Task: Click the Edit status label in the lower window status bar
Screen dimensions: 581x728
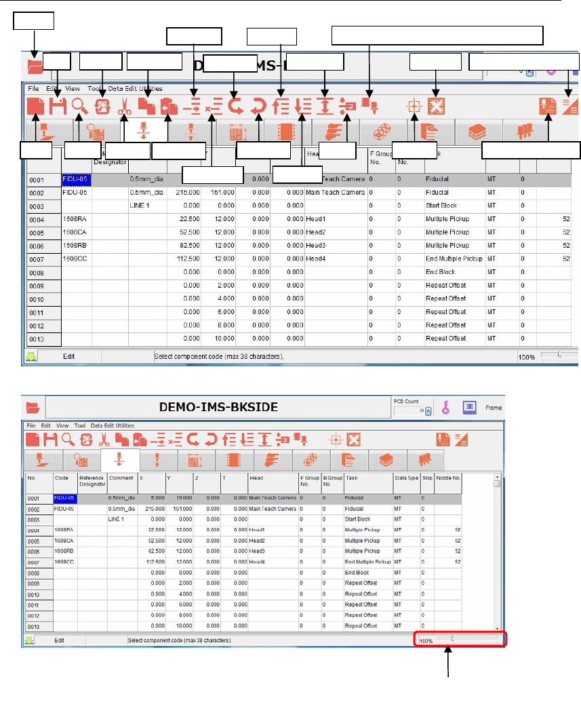Action: tap(60, 640)
